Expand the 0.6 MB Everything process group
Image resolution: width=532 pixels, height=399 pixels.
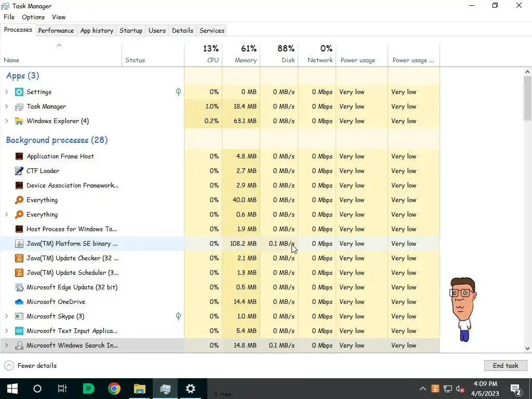[6, 215]
